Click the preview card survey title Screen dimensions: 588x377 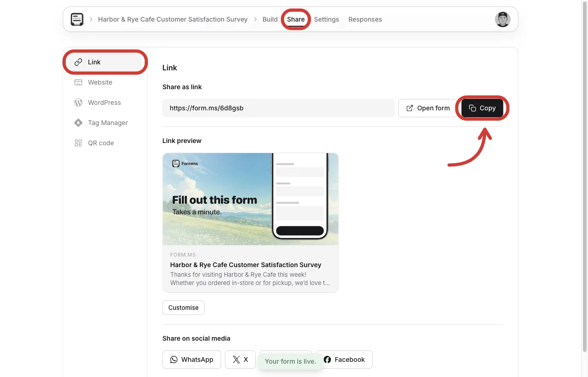246,265
